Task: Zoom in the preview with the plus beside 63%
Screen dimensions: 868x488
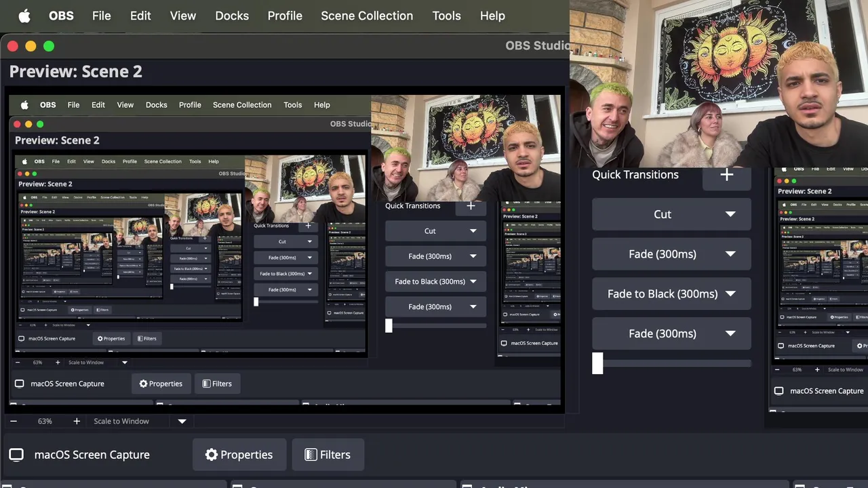Action: [77, 421]
